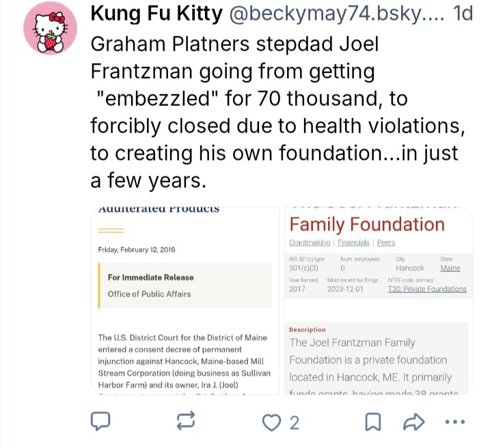This screenshot has width=492, height=448.
Task: Switch to the Grantmaking tab
Action: tap(310, 242)
